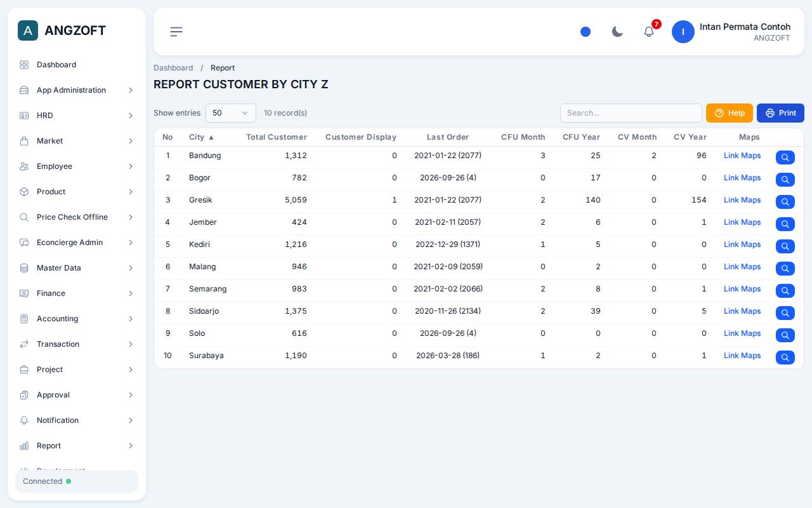Open the notifications bell icon
The image size is (812, 508).
click(649, 31)
